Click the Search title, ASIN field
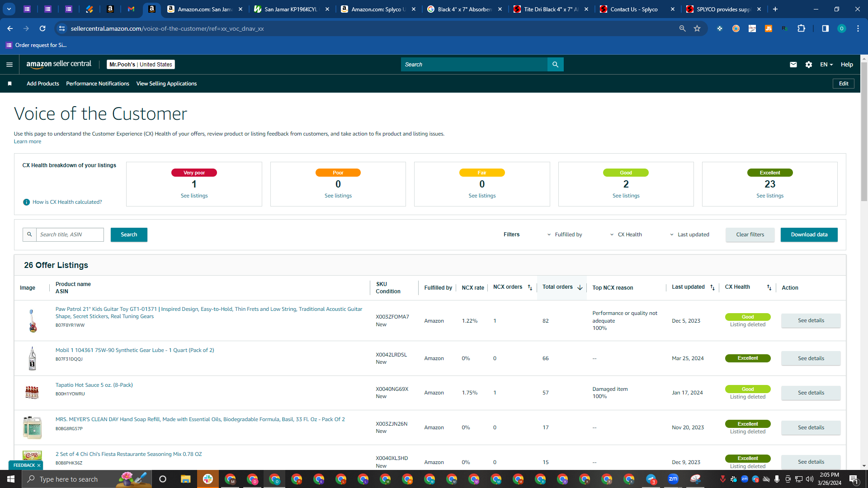The image size is (868, 488). click(70, 235)
